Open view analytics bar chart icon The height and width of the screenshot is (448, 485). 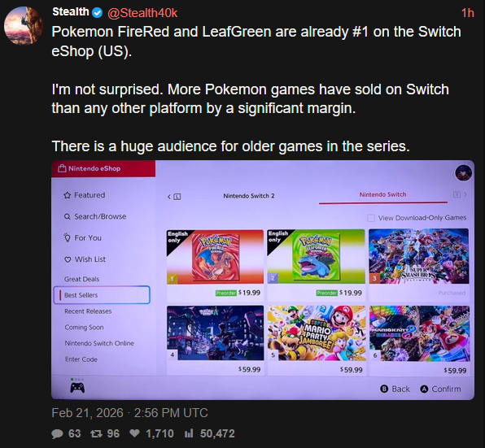pyautogui.click(x=189, y=433)
